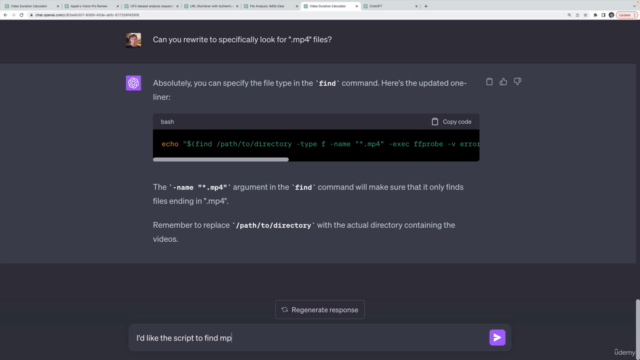Click the browser Update button
This screenshot has width=640, height=360.
(x=626, y=15)
